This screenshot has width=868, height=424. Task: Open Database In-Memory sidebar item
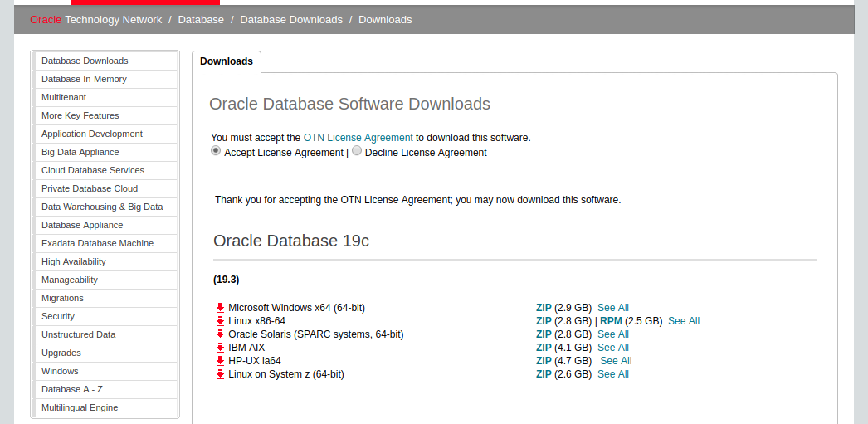click(105, 79)
